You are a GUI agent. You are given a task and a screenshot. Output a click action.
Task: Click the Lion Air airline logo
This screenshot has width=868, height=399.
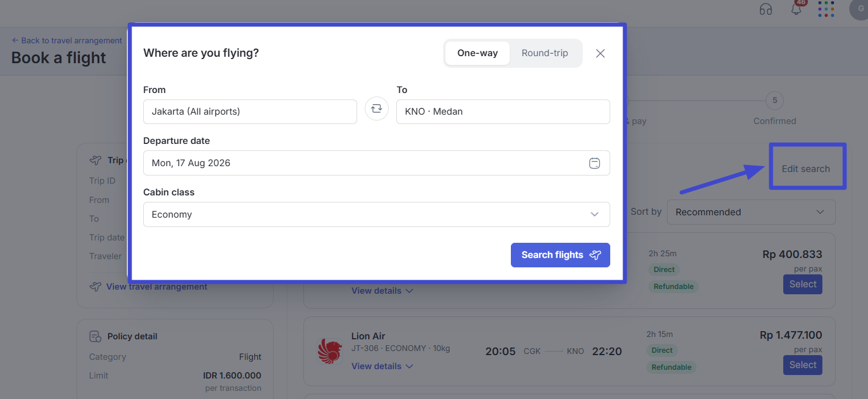coord(329,351)
